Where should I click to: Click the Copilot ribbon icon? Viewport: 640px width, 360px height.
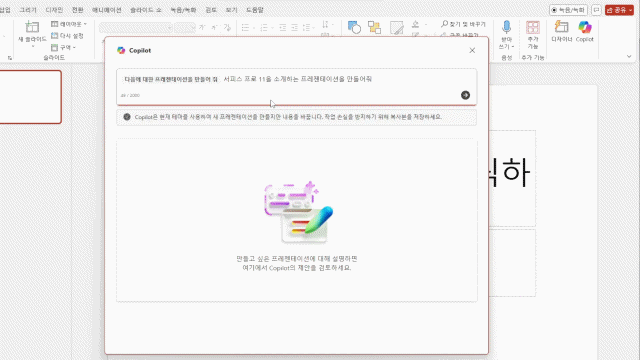[x=584, y=31]
